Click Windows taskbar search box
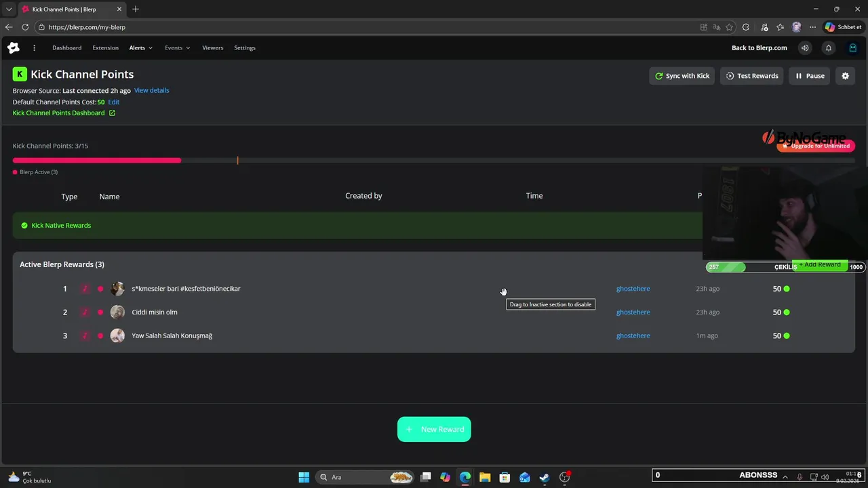868x488 pixels. [366, 477]
